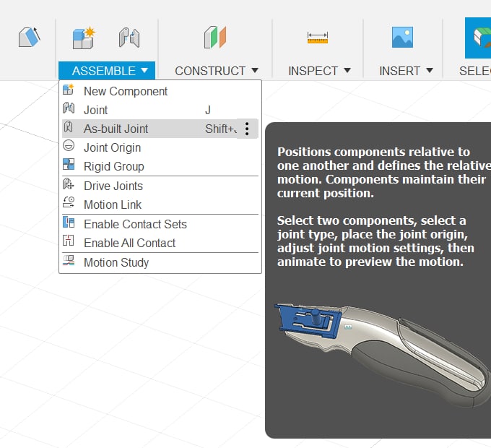Click New Component icon in Assemble menu

[69, 90]
